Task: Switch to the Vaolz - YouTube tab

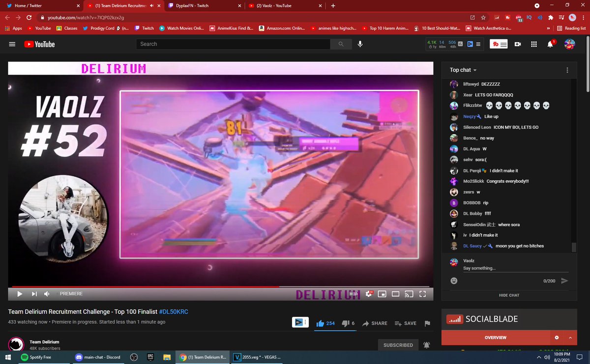Action: [285, 6]
